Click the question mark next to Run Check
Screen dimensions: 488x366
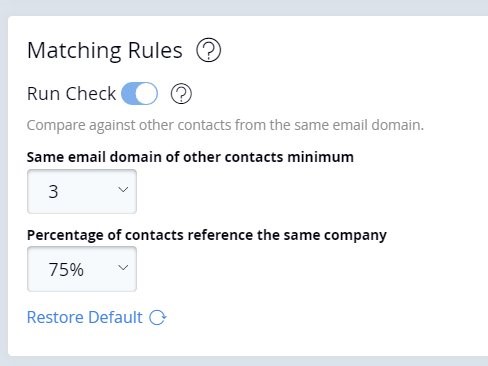181,94
